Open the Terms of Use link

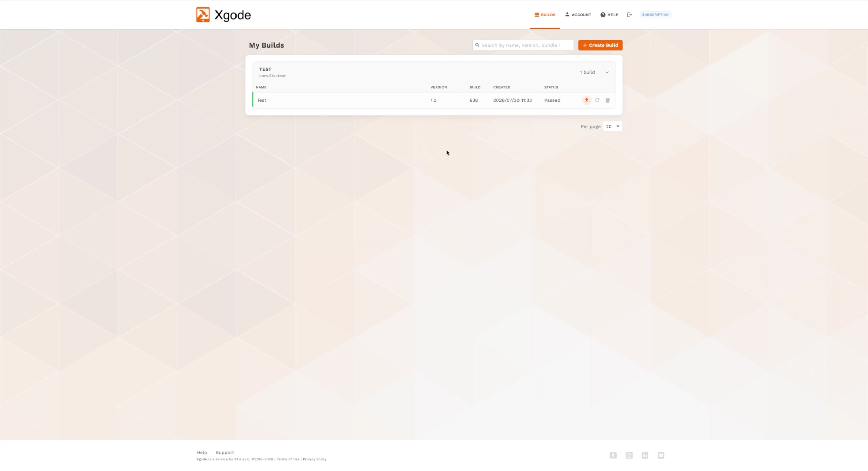click(288, 459)
